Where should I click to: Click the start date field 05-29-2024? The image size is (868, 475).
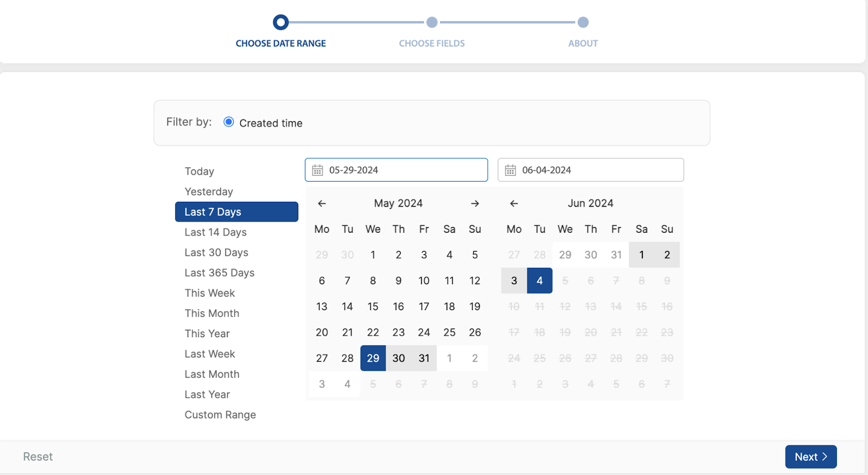(396, 170)
